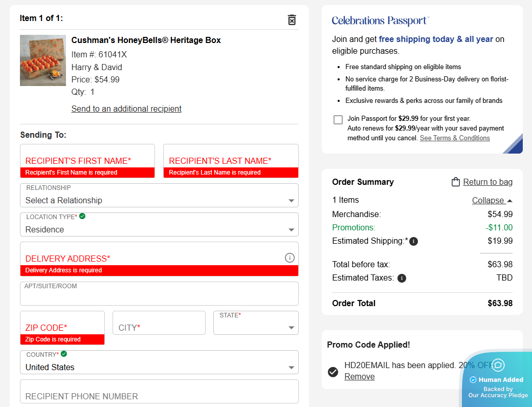Expand the State dropdown
Screen dimensions: 532x407
256,327
